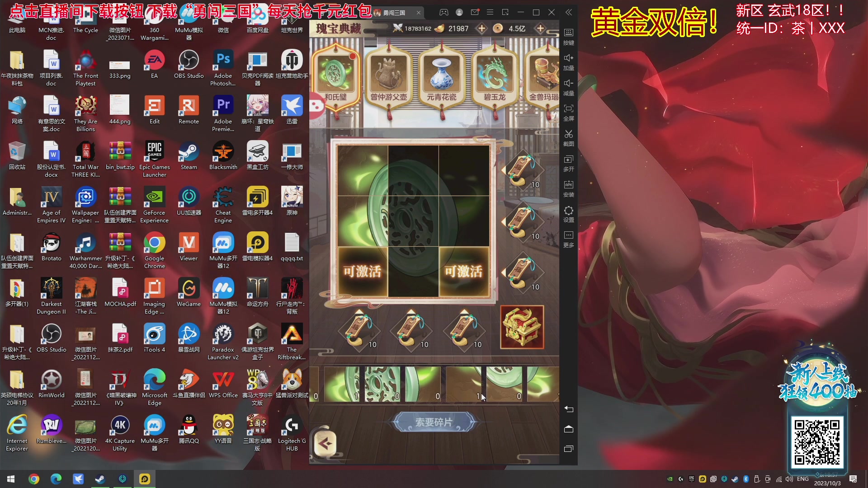Open the MOCHA.pdf file on desktop

click(120, 293)
